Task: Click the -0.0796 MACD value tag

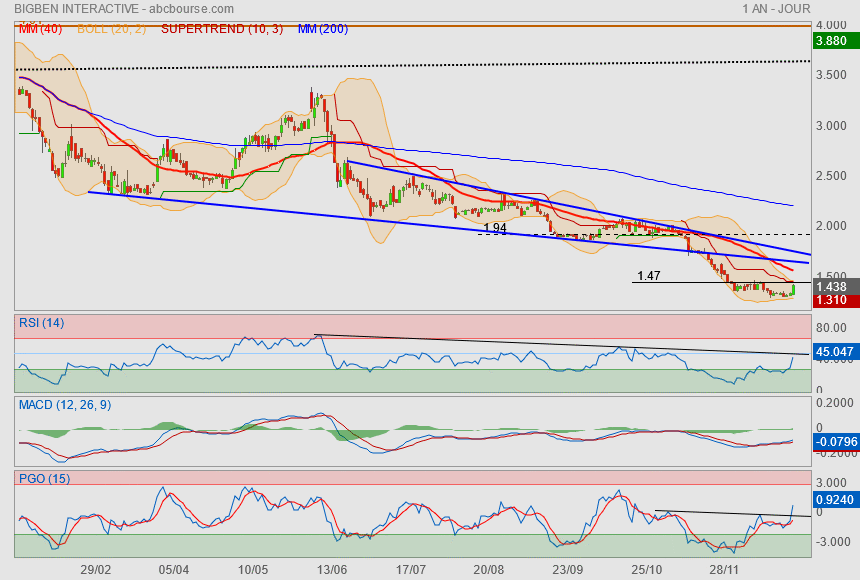Action: (x=836, y=442)
